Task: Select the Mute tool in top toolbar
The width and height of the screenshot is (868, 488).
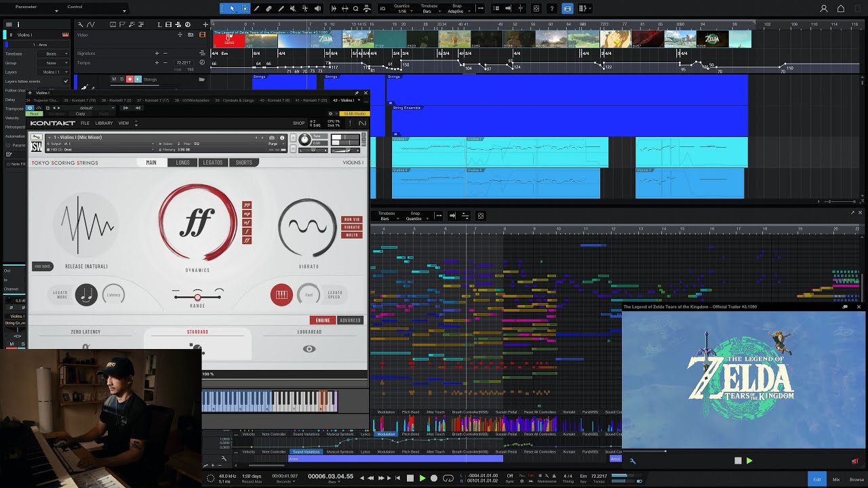Action: 293,9
